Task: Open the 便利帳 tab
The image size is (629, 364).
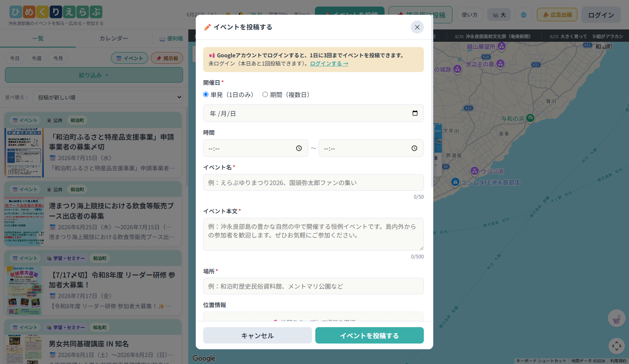Action: [x=171, y=38]
